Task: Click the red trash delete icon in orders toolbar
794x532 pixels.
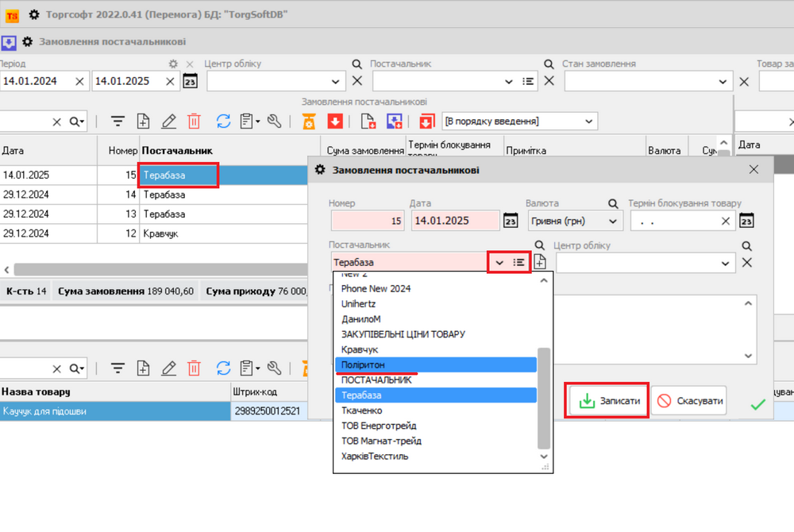Action: pyautogui.click(x=194, y=121)
